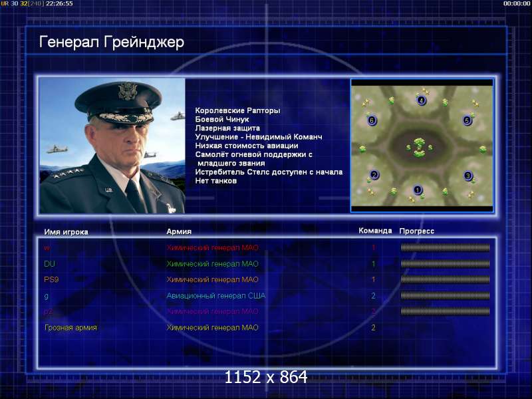Click the 00:00:00 timer at top right
Screen dimensions: 532x399
(517, 3)
